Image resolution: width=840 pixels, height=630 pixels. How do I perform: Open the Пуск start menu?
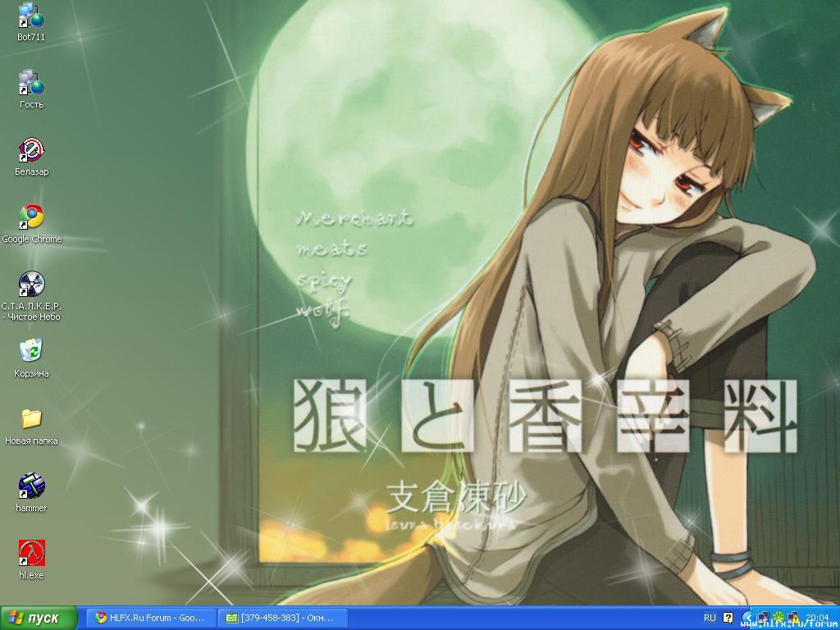coord(38,618)
